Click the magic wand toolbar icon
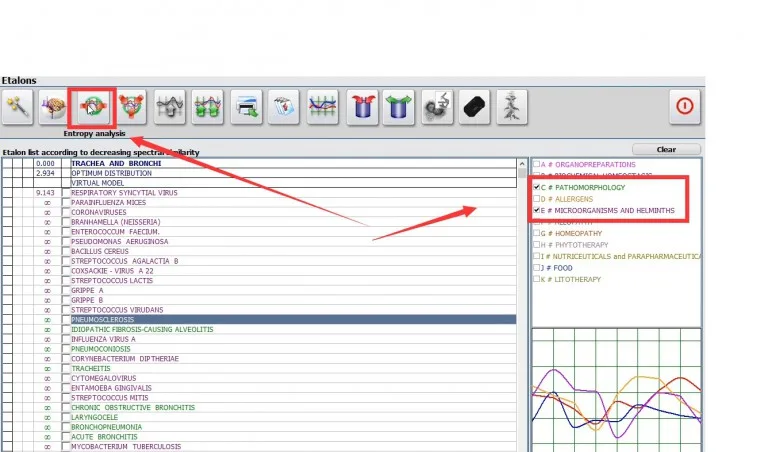The height and width of the screenshot is (452, 768). click(x=18, y=106)
